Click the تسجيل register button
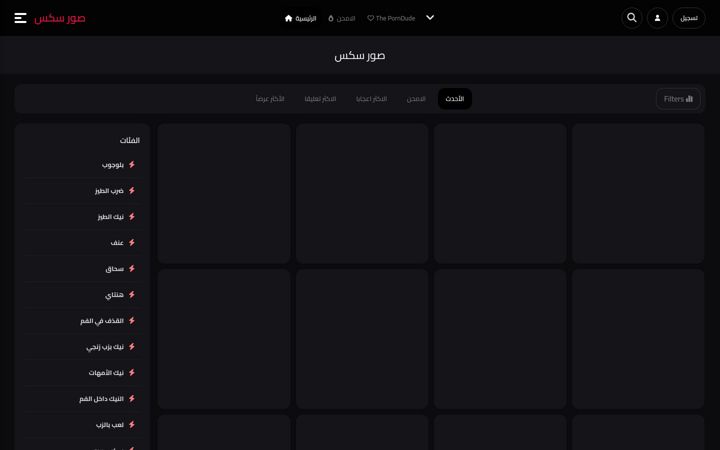The image size is (720, 450). (x=689, y=18)
